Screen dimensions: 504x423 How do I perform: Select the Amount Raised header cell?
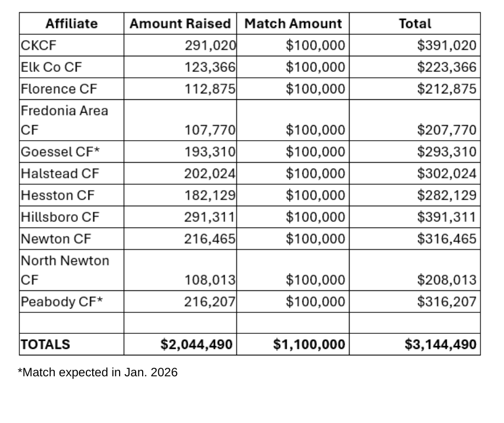(180, 24)
